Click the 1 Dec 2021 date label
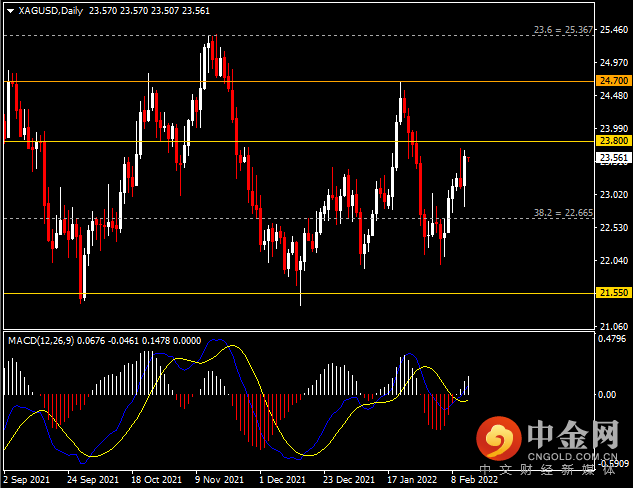This screenshot has height=488, width=633. [x=282, y=480]
